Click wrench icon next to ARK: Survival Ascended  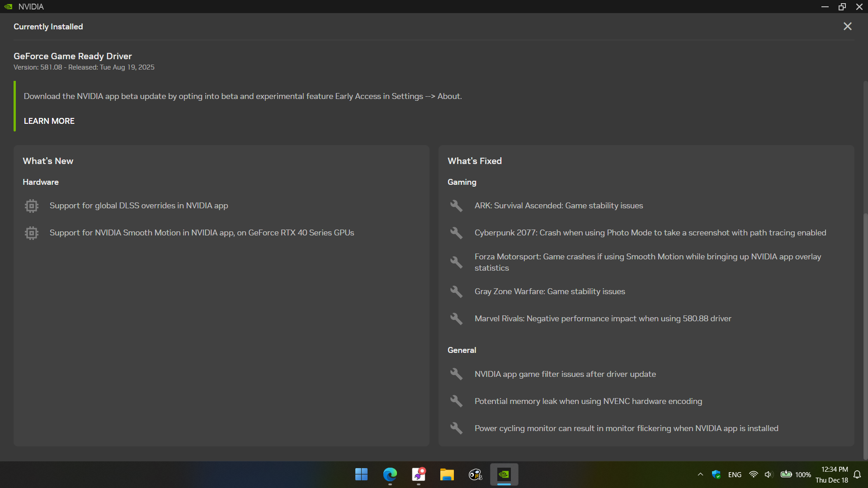point(456,206)
